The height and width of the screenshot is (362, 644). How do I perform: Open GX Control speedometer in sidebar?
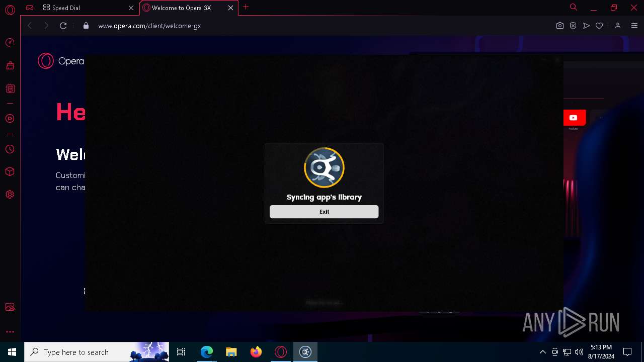click(10, 42)
